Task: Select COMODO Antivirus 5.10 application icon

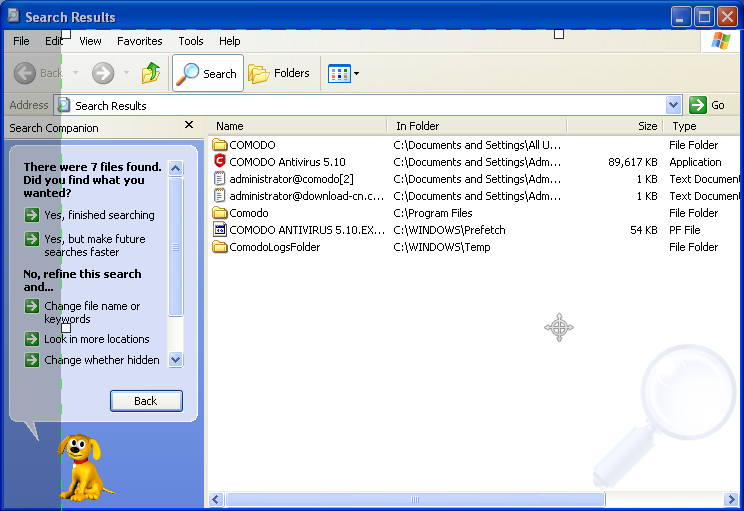Action: pos(219,161)
